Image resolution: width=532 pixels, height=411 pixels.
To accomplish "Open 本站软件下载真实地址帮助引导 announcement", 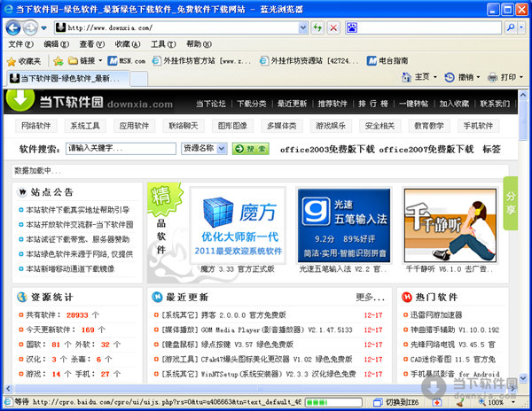I will click(78, 210).
